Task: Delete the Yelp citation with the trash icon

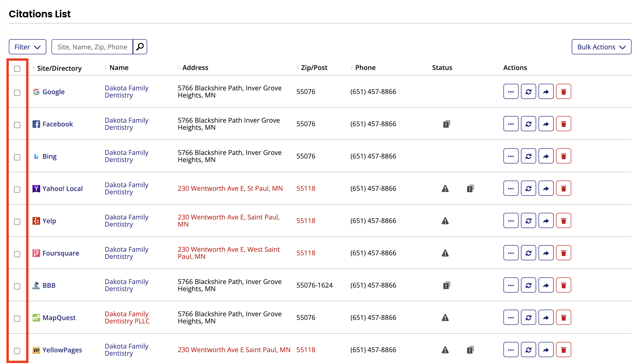Action: (563, 220)
